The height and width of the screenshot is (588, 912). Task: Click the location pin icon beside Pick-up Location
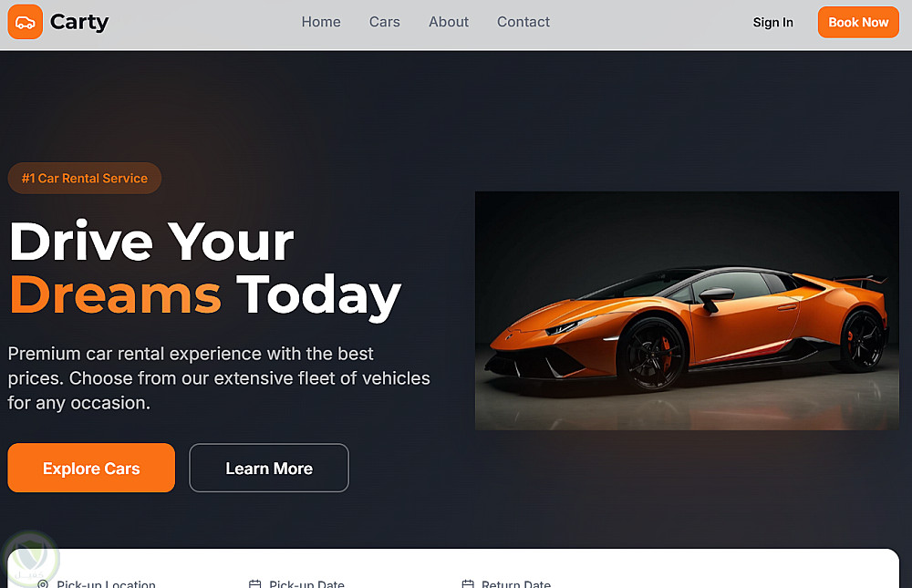tap(43, 583)
